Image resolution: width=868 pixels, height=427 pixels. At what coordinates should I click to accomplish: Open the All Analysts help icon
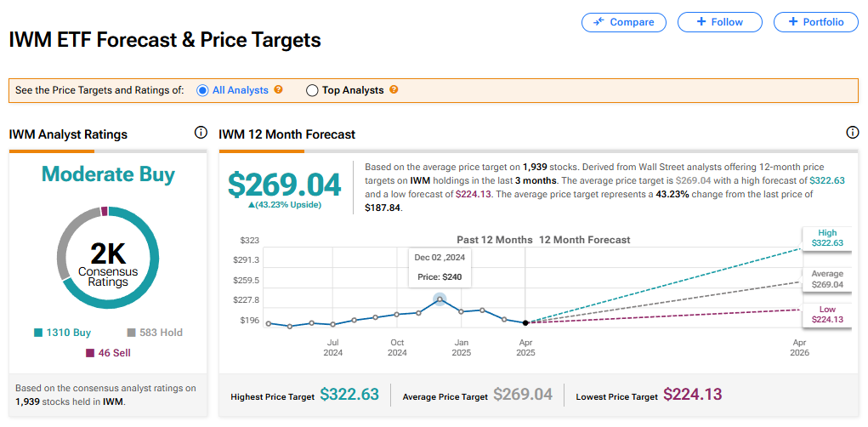[x=279, y=89]
